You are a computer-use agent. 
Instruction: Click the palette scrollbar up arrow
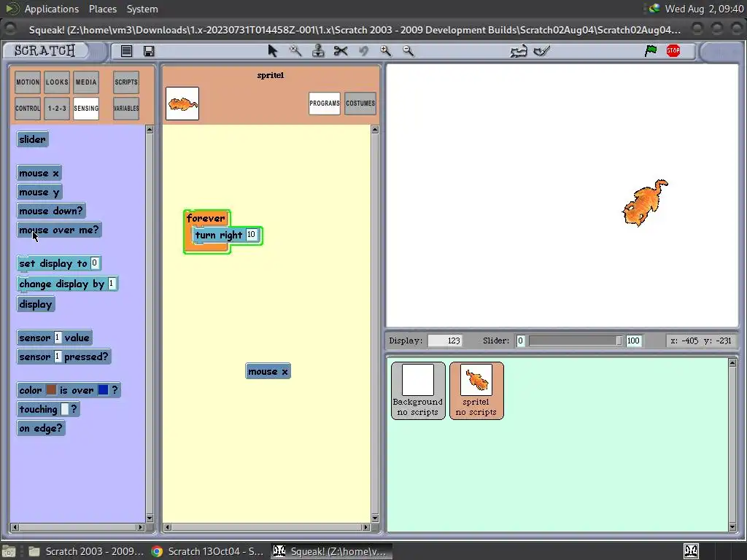(150, 130)
